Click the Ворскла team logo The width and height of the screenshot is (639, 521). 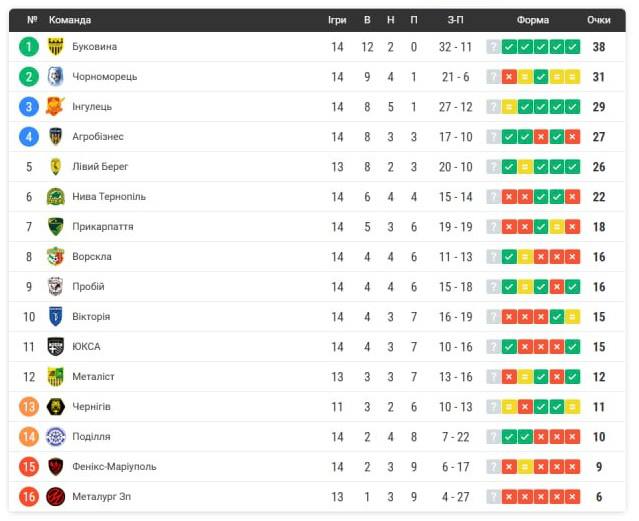click(x=55, y=256)
